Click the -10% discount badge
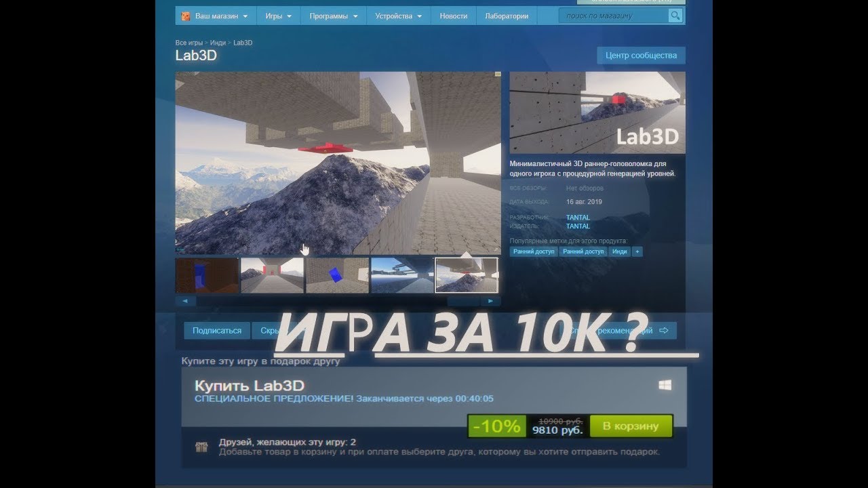Viewport: 868px width, 488px height. (x=497, y=426)
